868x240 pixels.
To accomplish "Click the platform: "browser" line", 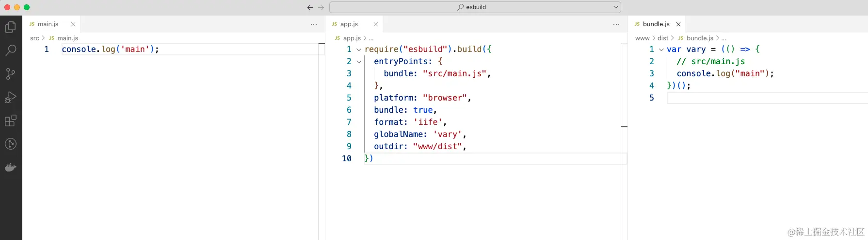I will click(422, 98).
